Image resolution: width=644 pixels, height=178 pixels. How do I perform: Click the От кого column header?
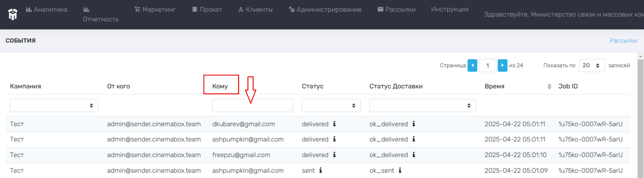[x=118, y=86]
